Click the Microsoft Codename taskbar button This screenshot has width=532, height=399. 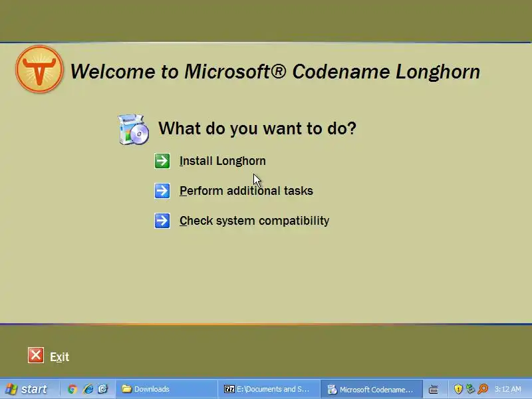click(371, 389)
